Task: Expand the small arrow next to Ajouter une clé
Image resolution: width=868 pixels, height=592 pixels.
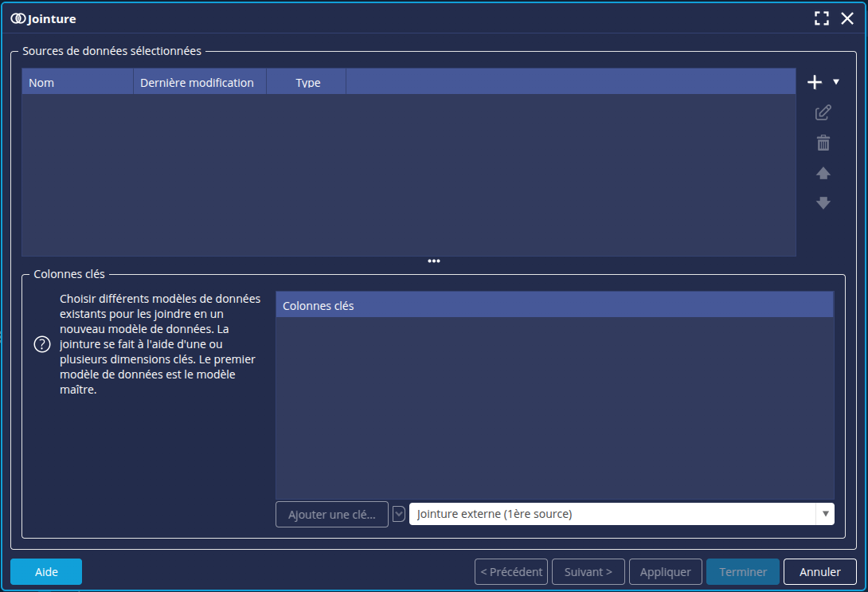Action: [x=399, y=514]
